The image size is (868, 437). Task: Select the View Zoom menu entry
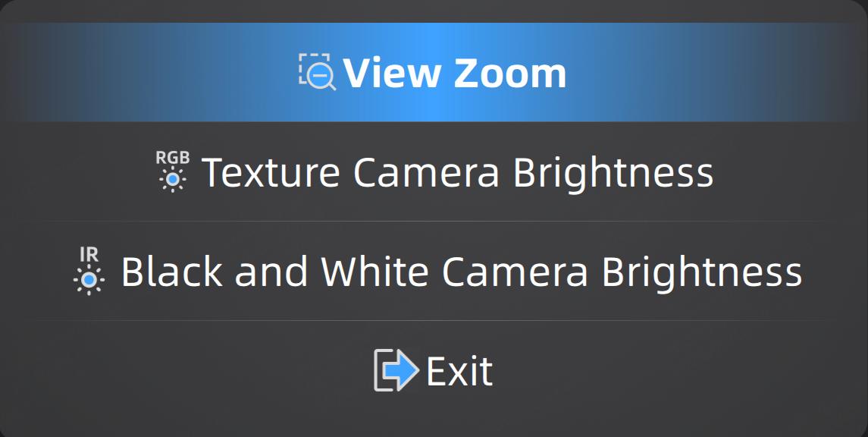tap(434, 73)
